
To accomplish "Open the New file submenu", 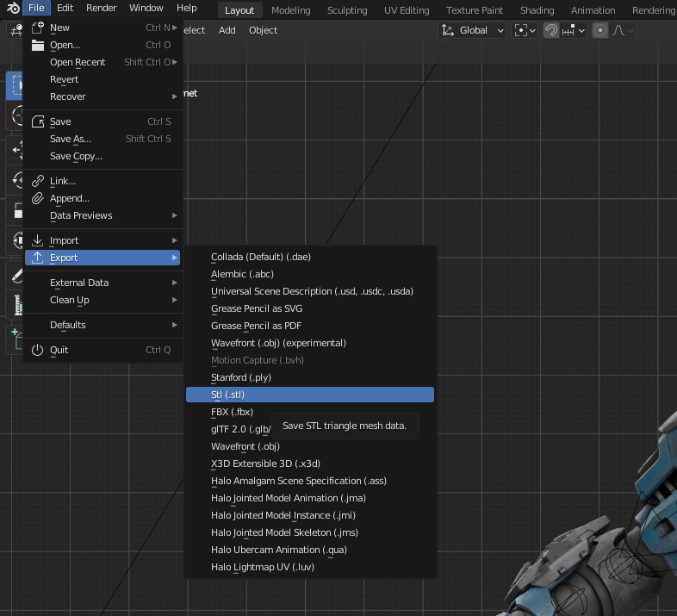I will 102,28.
